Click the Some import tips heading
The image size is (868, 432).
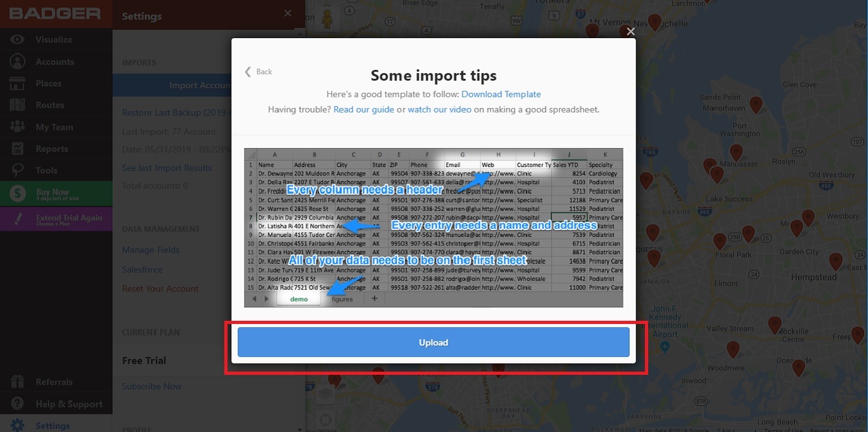click(x=433, y=76)
